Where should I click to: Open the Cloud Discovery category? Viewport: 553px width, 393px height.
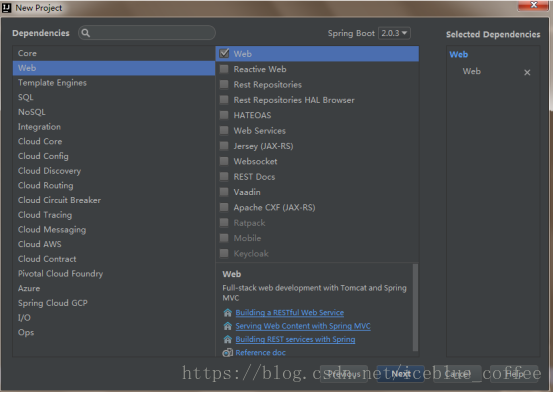pos(114,171)
